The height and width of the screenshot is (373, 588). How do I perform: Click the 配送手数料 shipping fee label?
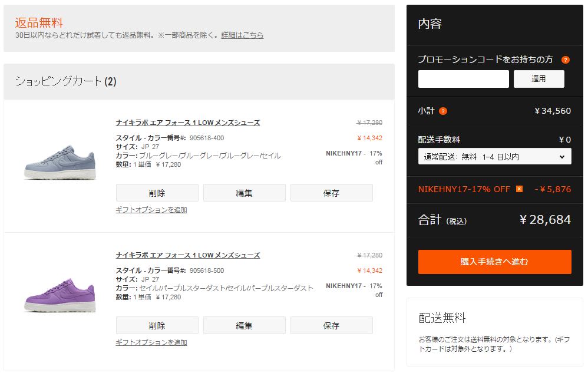[439, 140]
